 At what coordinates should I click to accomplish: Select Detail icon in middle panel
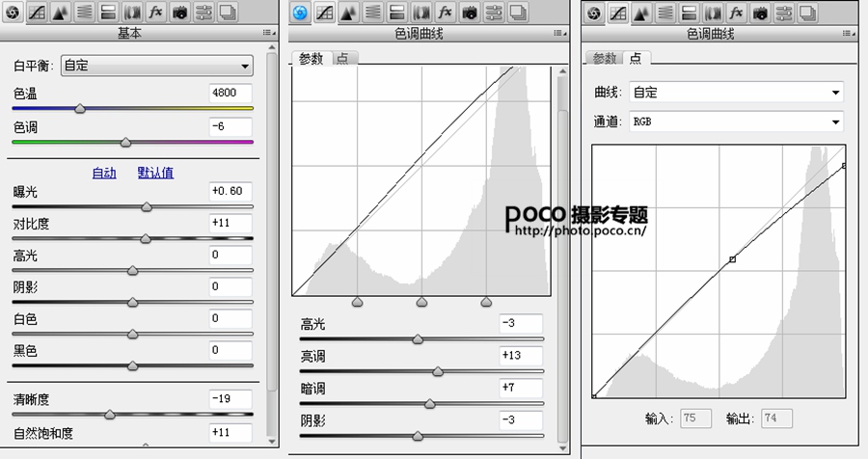click(x=348, y=13)
